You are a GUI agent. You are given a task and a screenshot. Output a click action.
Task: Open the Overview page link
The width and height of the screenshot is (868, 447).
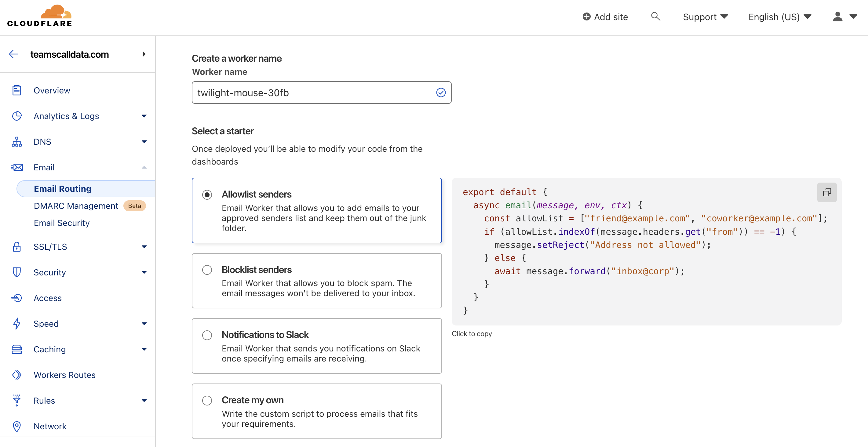pos(52,90)
